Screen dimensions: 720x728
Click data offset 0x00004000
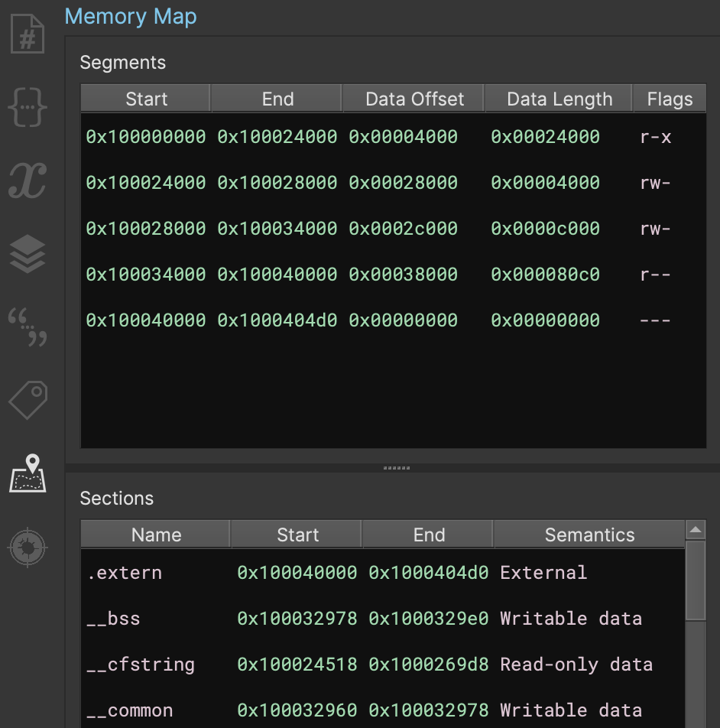[x=403, y=137]
